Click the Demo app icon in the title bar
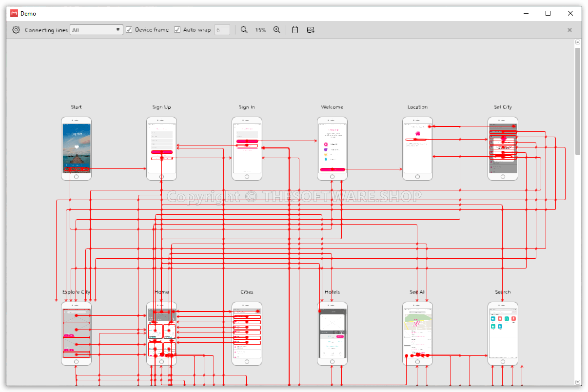Screen dimensions: 588x392 tap(14, 13)
